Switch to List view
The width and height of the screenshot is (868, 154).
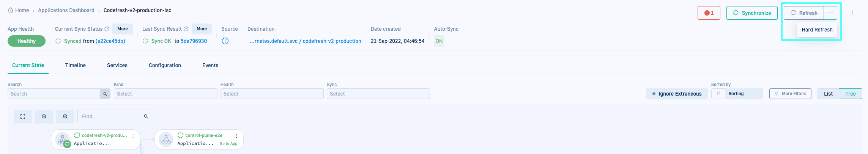coord(828,94)
